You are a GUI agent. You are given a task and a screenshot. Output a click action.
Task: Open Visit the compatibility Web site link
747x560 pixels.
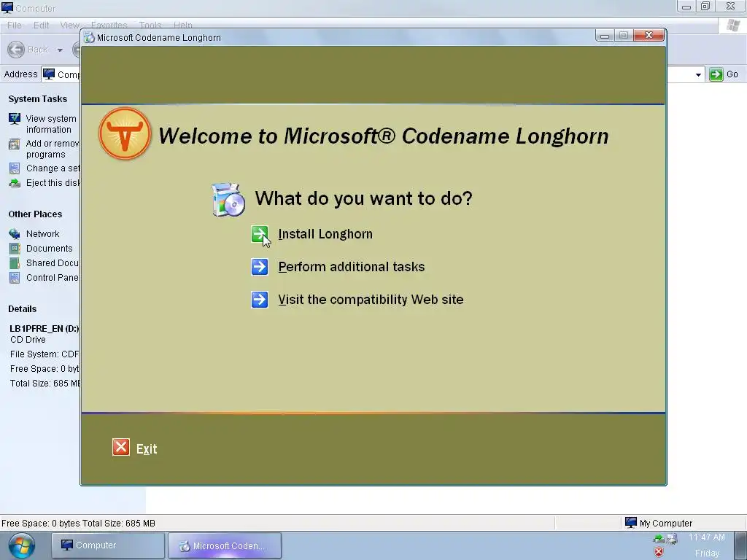pos(371,300)
